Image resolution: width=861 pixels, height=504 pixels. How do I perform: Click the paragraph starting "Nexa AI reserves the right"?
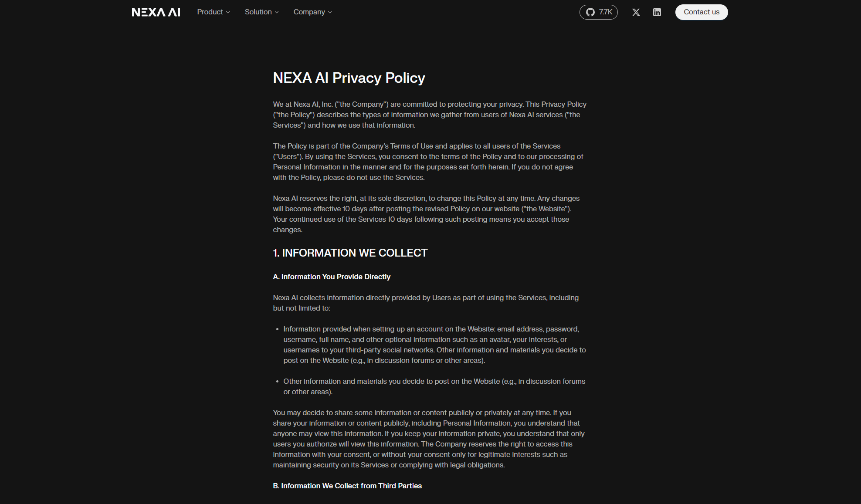click(426, 214)
